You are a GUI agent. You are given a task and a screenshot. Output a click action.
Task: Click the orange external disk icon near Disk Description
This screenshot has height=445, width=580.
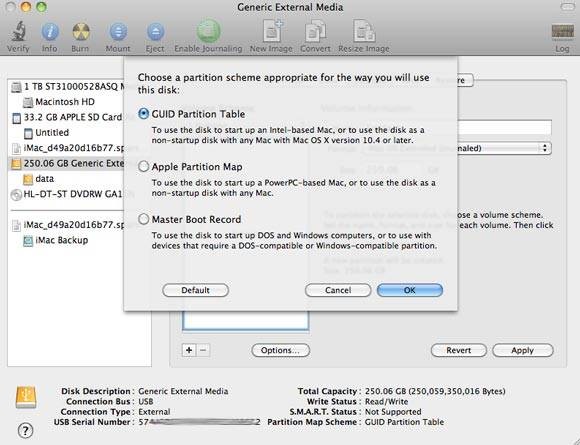(26, 398)
